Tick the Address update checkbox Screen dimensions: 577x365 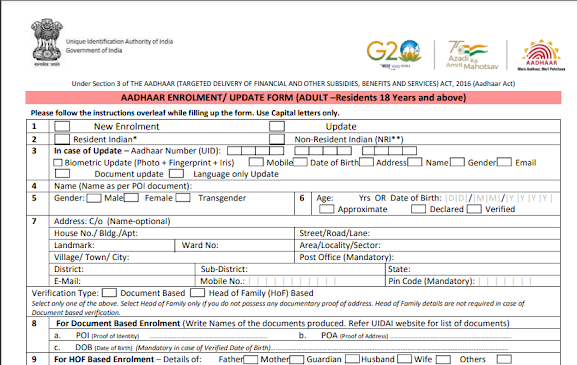366,162
